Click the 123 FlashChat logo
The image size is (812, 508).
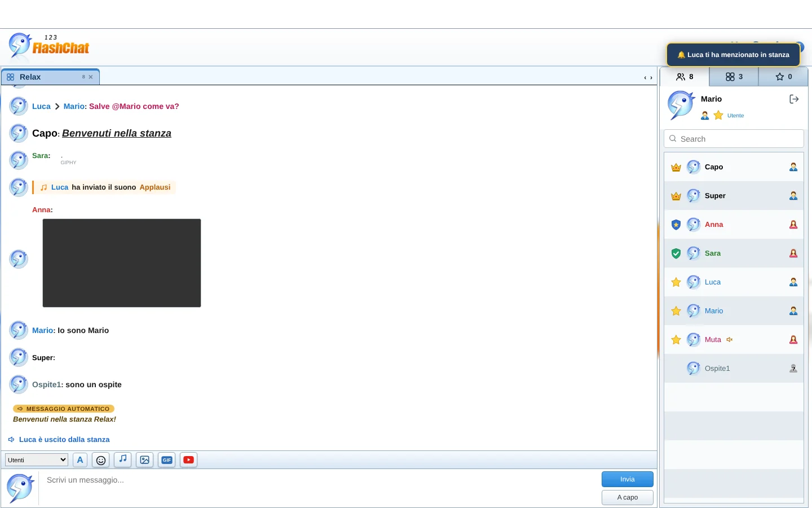click(49, 46)
